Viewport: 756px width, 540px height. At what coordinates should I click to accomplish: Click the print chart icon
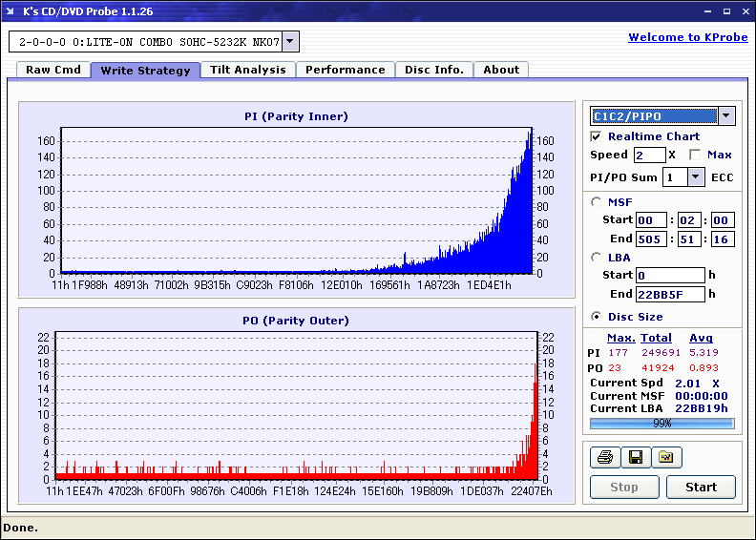605,457
